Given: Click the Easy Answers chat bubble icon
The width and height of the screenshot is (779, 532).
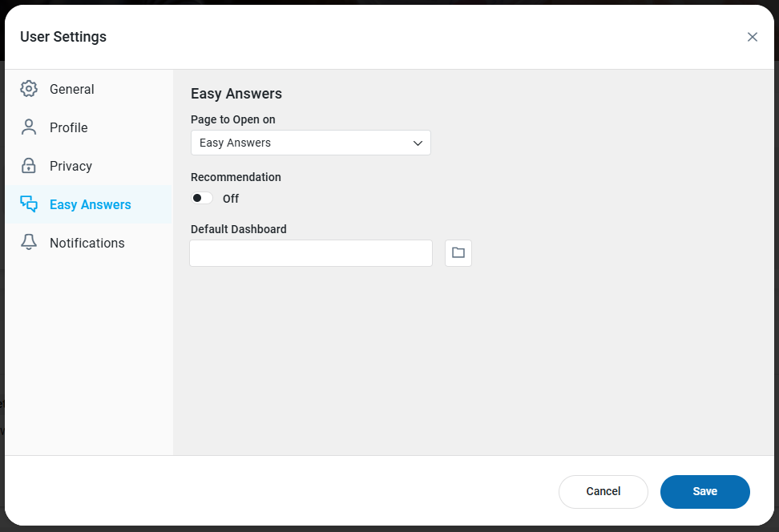Looking at the screenshot, I should coord(29,204).
